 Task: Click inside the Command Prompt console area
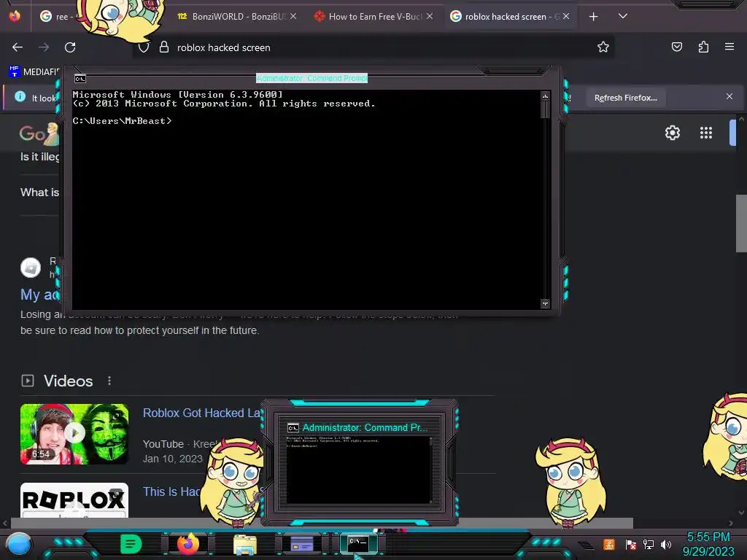[306, 200]
